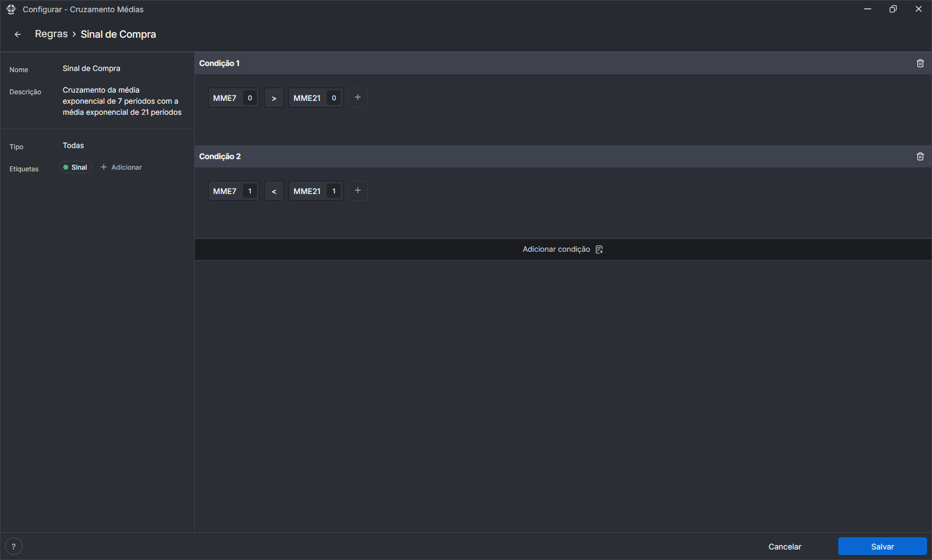
Task: Add operand with plus in Condição 1
Action: [358, 98]
